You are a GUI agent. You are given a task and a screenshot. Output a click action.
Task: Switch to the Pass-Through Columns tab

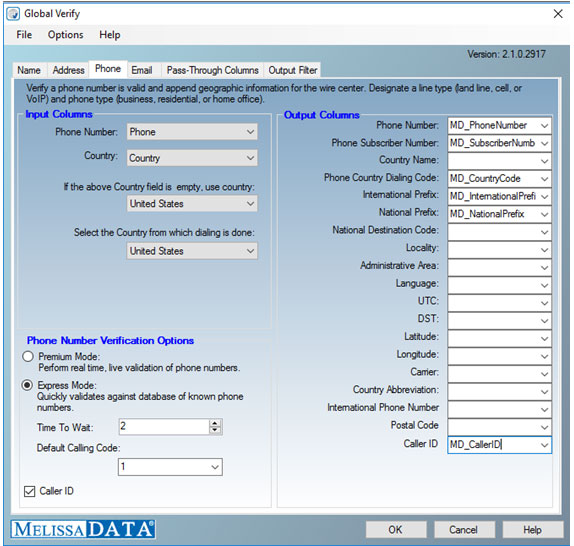coord(213,70)
